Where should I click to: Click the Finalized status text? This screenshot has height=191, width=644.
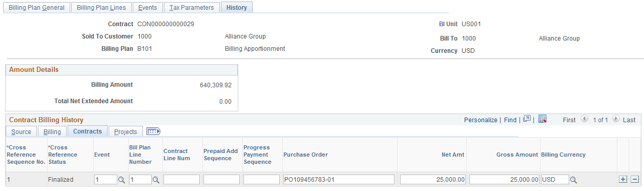pos(60,180)
